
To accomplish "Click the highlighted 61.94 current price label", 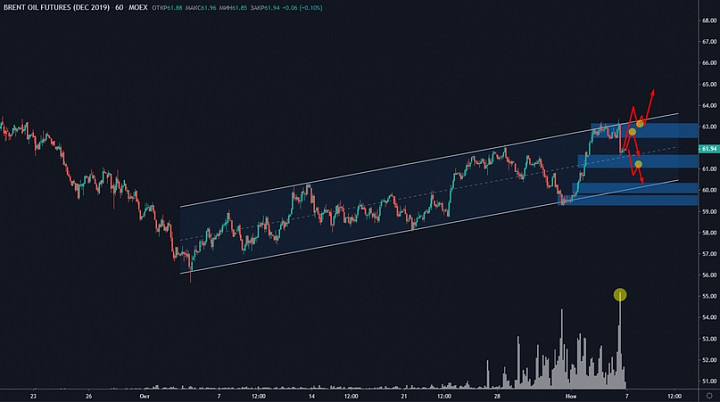I will (709, 149).
